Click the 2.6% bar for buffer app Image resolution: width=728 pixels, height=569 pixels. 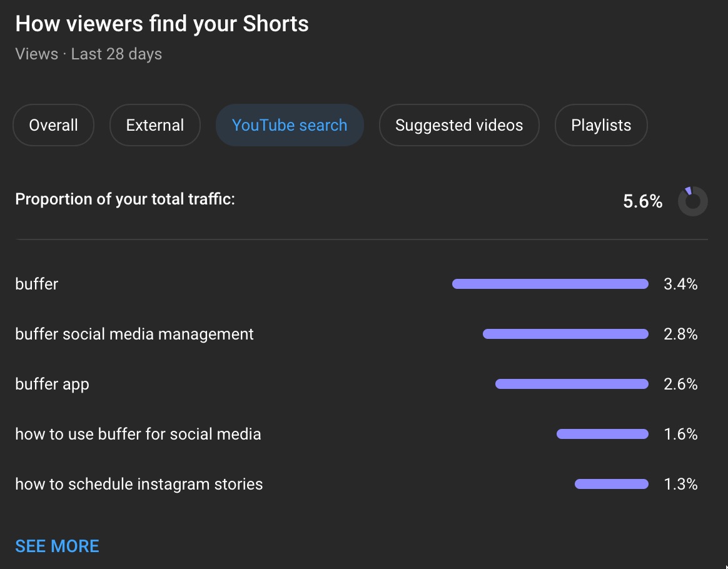(x=572, y=384)
